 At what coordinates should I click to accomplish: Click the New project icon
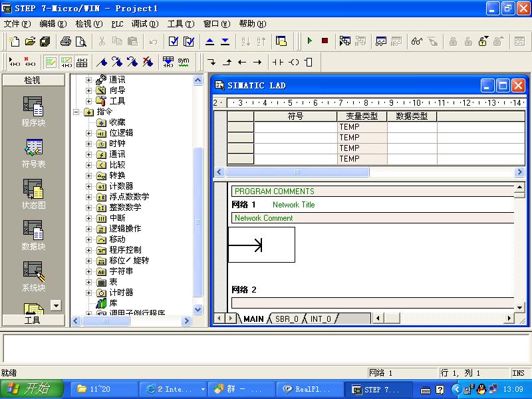14,41
